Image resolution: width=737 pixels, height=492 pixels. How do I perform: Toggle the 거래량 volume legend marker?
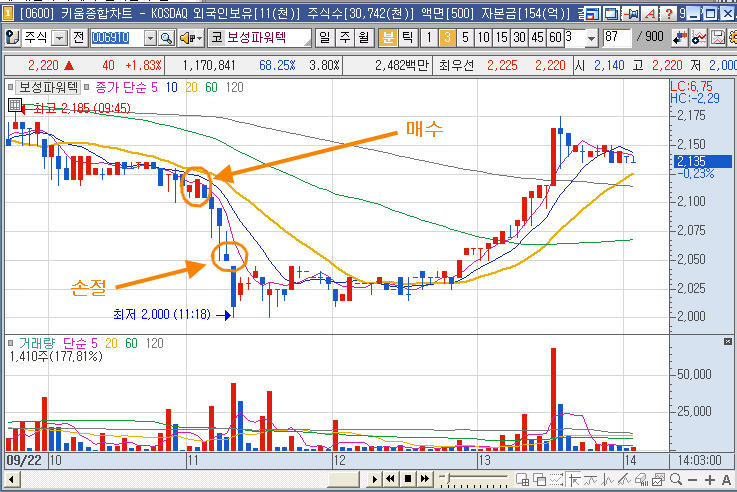[x=10, y=343]
